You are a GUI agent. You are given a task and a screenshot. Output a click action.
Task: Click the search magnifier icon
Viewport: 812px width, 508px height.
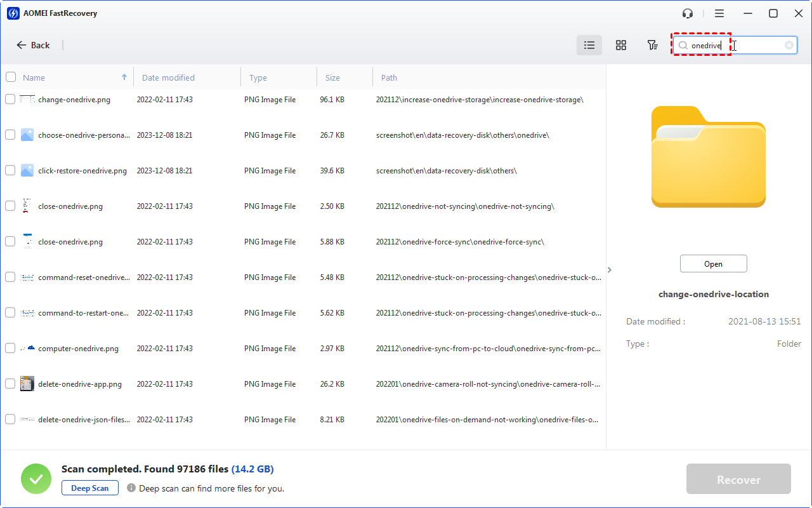click(x=683, y=45)
